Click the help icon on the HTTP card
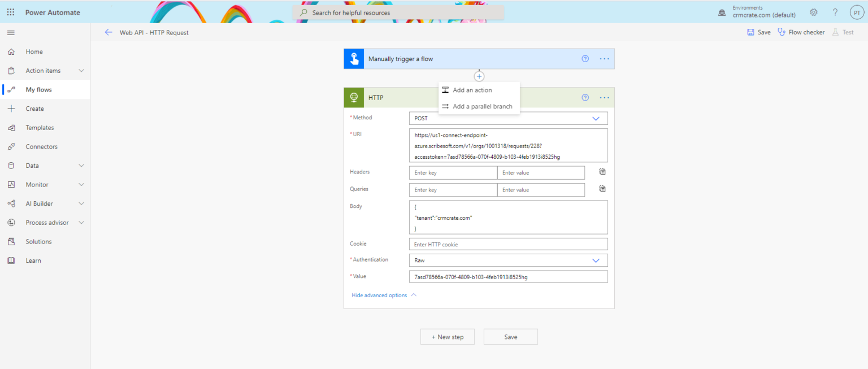The image size is (868, 369). point(585,97)
